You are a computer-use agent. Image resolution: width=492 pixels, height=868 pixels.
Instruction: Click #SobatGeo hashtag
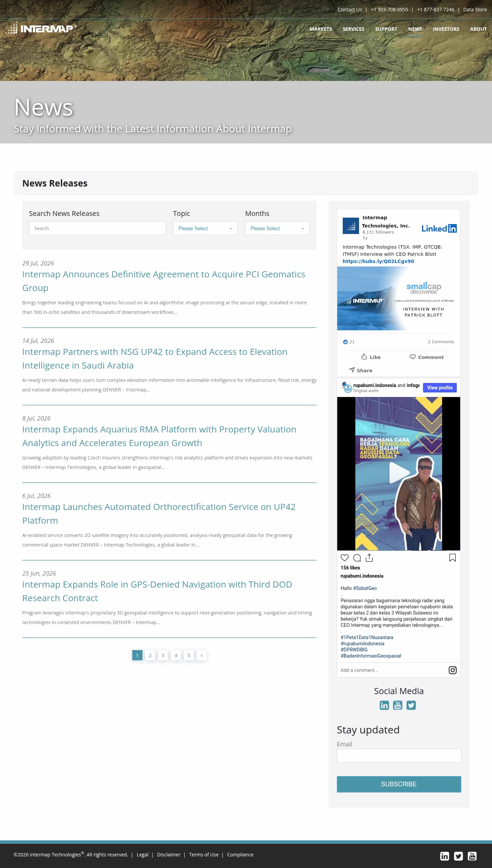(365, 588)
